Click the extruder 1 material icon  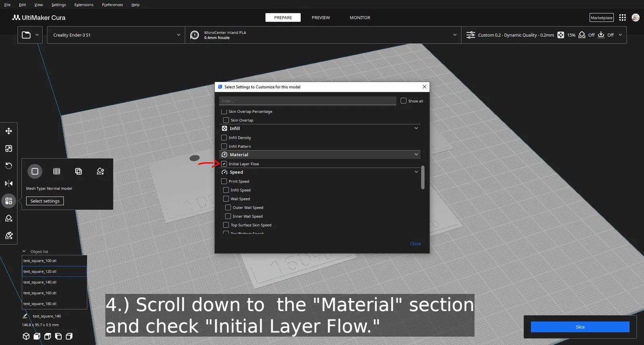[x=194, y=35]
